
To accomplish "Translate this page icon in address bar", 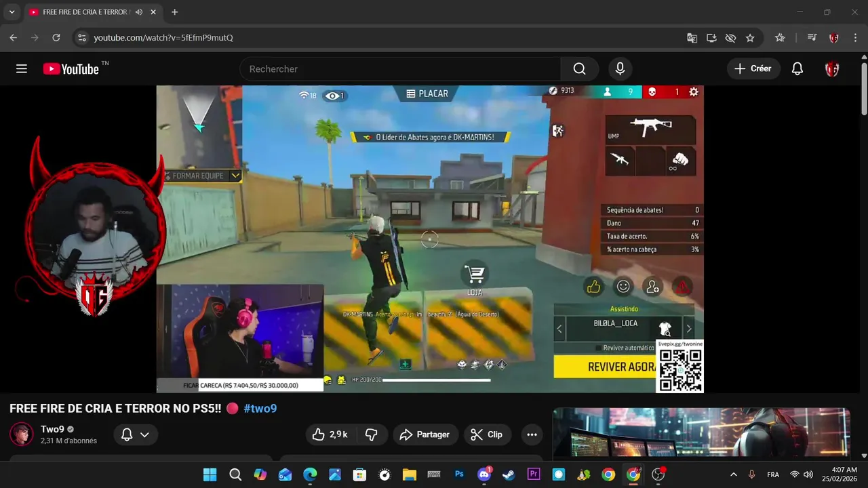I will (x=692, y=38).
